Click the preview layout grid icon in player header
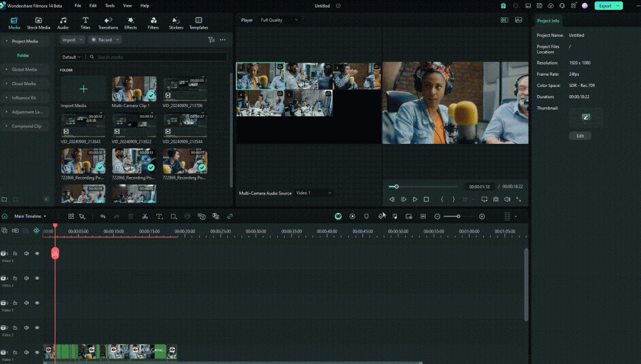 (x=505, y=20)
